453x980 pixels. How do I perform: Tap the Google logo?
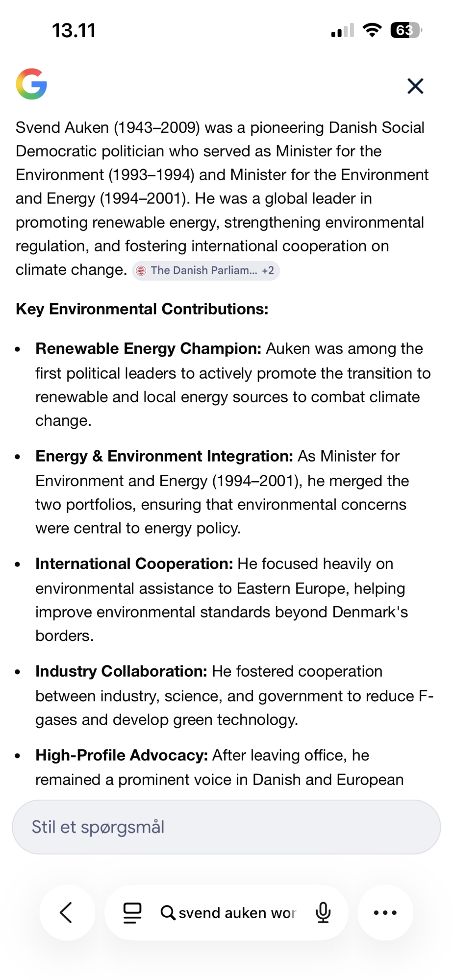pyautogui.click(x=31, y=84)
